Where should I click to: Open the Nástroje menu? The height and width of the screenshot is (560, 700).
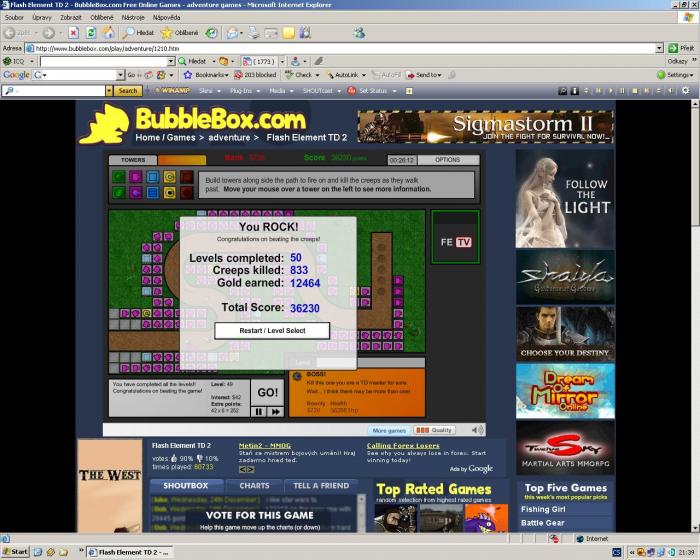point(133,17)
